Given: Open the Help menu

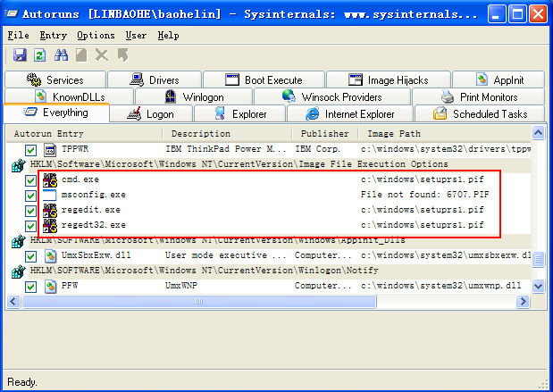Looking at the screenshot, I should (168, 35).
